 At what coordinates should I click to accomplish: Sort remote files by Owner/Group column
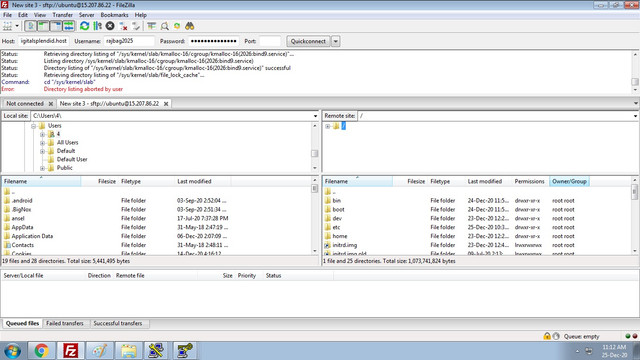[569, 181]
